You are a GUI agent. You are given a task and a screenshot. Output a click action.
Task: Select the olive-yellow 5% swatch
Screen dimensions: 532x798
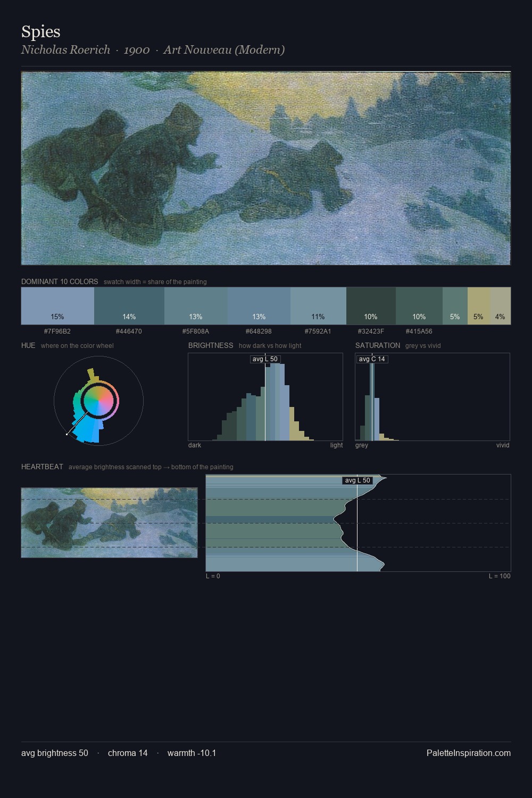(x=479, y=306)
